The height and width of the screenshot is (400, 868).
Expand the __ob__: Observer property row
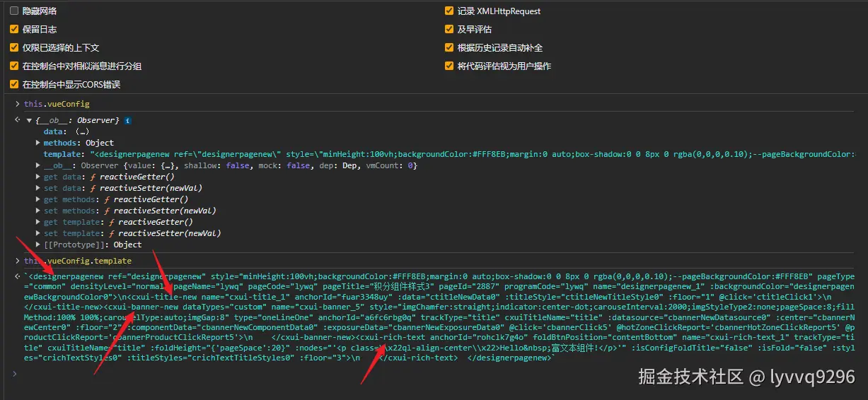click(x=37, y=165)
